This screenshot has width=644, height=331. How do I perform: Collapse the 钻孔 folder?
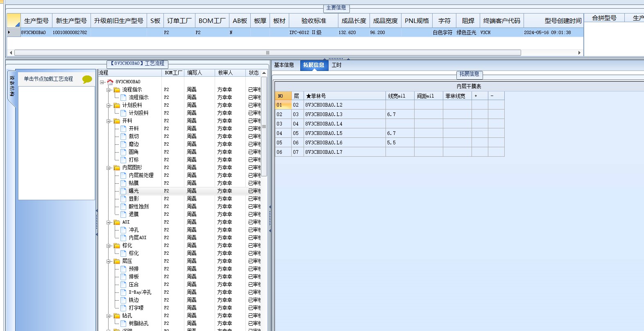pos(109,315)
